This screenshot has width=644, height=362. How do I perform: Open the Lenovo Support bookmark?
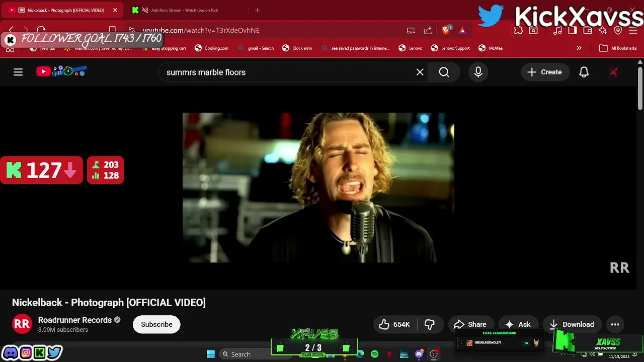[450, 48]
